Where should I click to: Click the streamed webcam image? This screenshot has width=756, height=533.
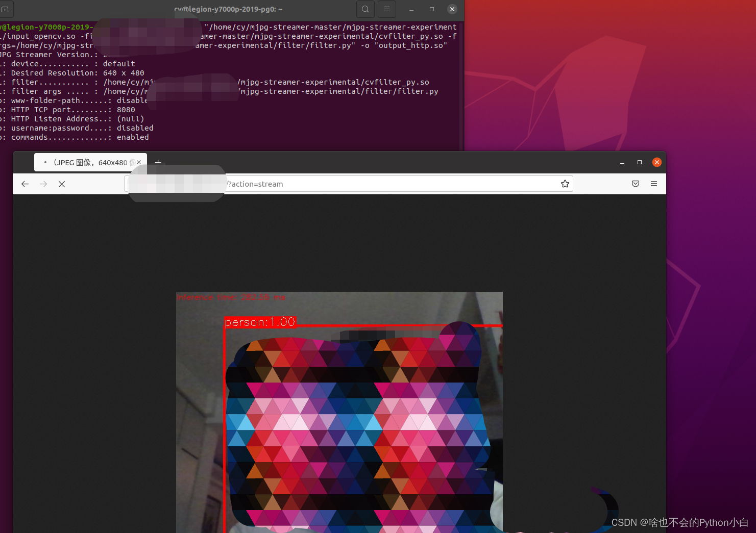tap(339, 412)
